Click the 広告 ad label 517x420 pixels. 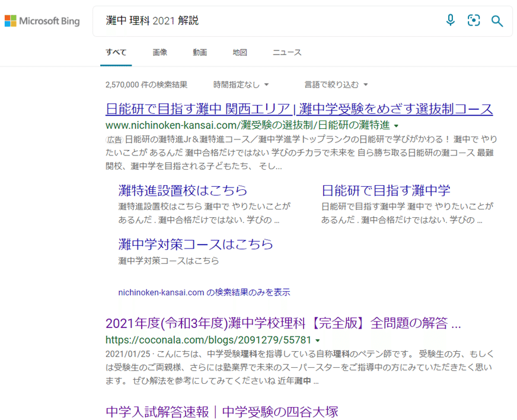114,140
